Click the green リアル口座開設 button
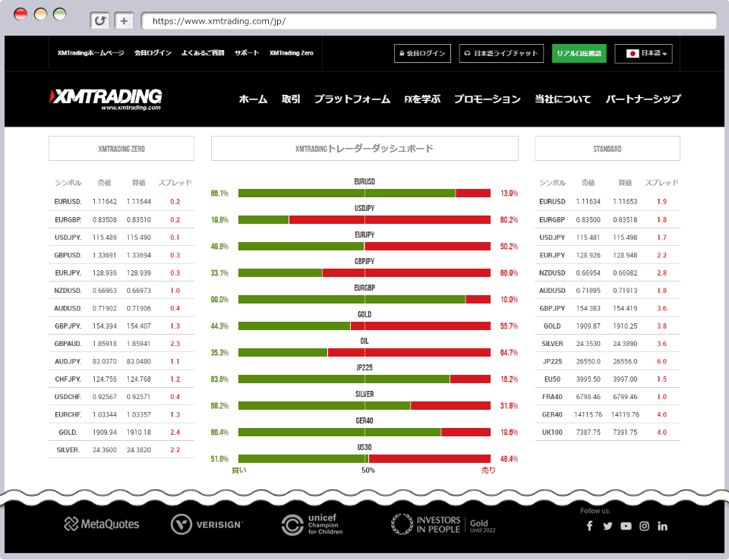Image resolution: width=729 pixels, height=560 pixels. coord(579,53)
